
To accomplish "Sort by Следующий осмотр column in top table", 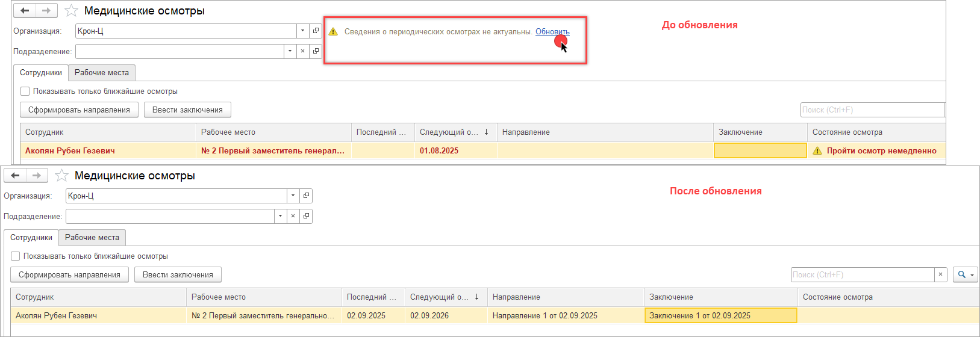I will coord(455,132).
